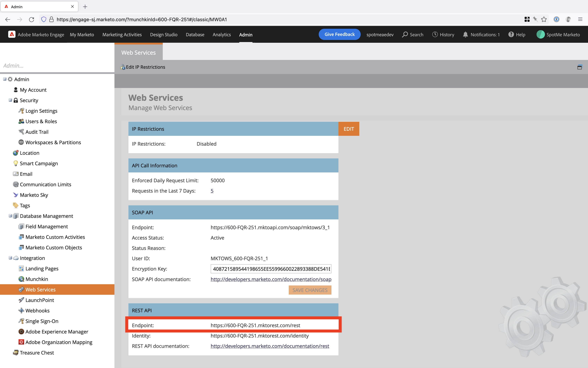Image resolution: width=588 pixels, height=368 pixels.
Task: Reload the page with the browser refresh button
Action: [31, 19]
